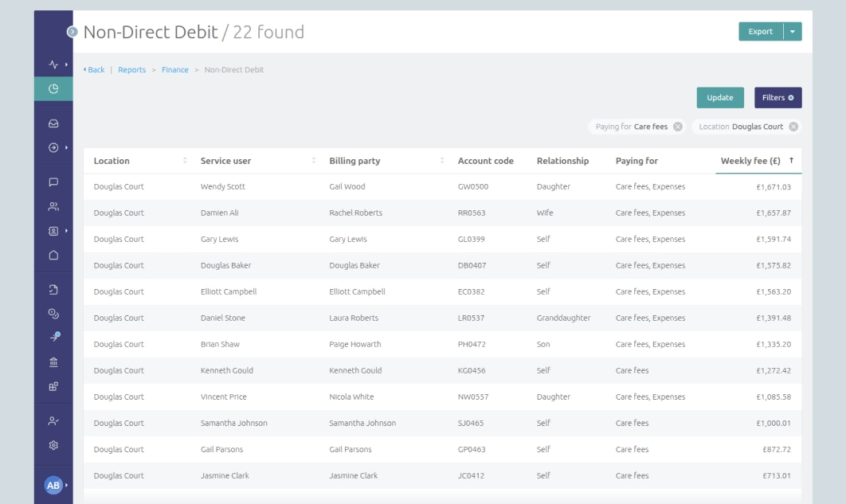The height and width of the screenshot is (504, 846).
Task: Click the Update button
Action: [719, 97]
